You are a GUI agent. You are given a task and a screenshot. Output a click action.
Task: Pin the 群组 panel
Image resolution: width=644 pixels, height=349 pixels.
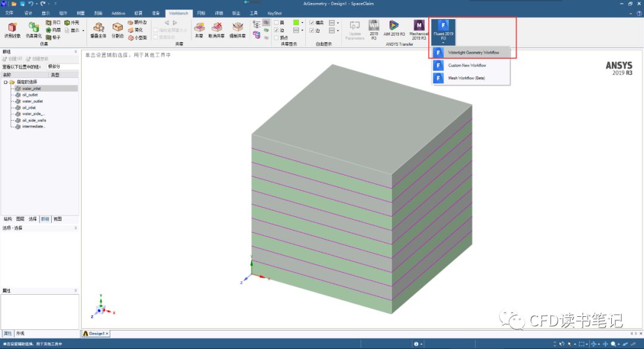pos(76,52)
